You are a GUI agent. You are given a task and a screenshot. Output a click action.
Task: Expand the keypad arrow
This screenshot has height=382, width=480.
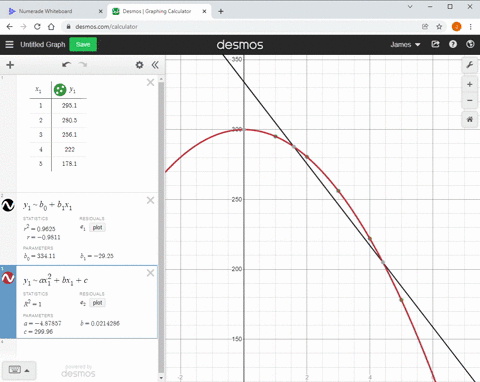coord(27,370)
